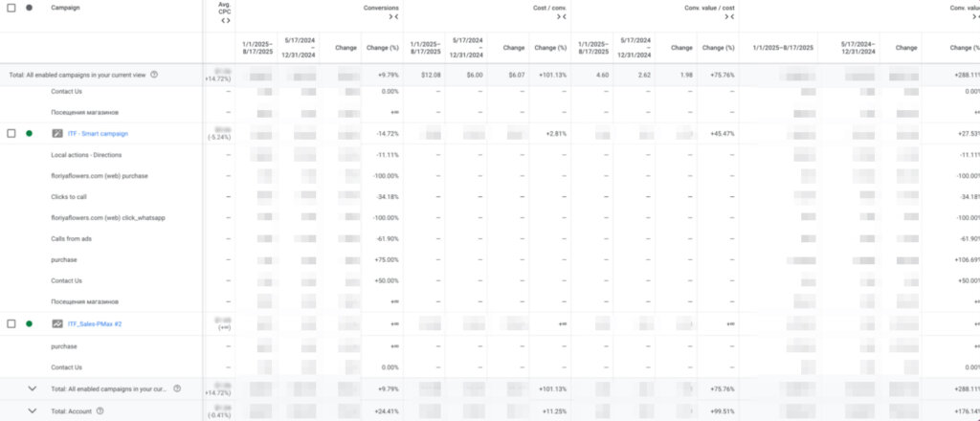The image size is (980, 421).
Task: Open the ITF_Sales-PMax #2 campaign link
Action: pos(96,323)
